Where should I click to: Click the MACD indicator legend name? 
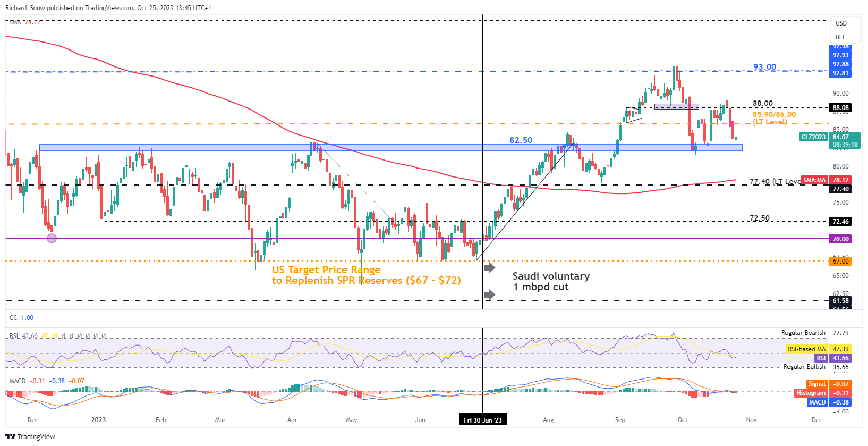[18, 381]
